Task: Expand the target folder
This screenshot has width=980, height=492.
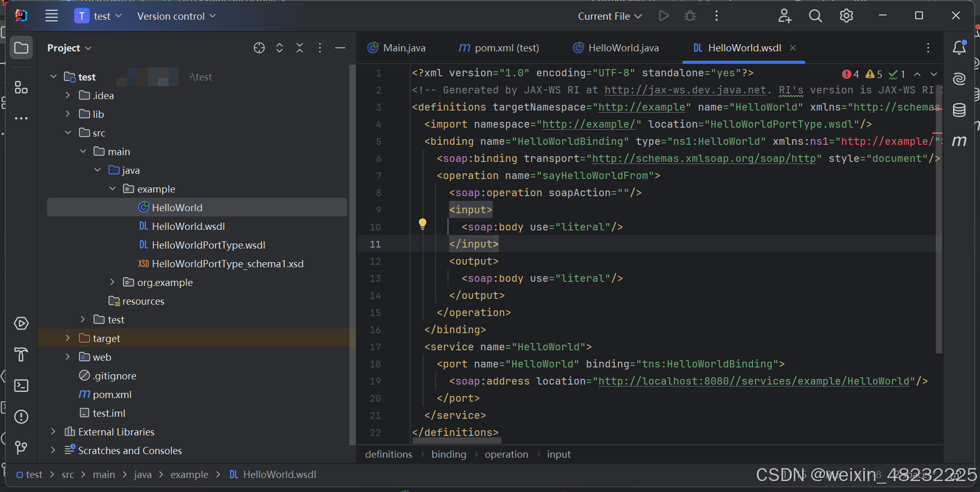Action: 68,338
